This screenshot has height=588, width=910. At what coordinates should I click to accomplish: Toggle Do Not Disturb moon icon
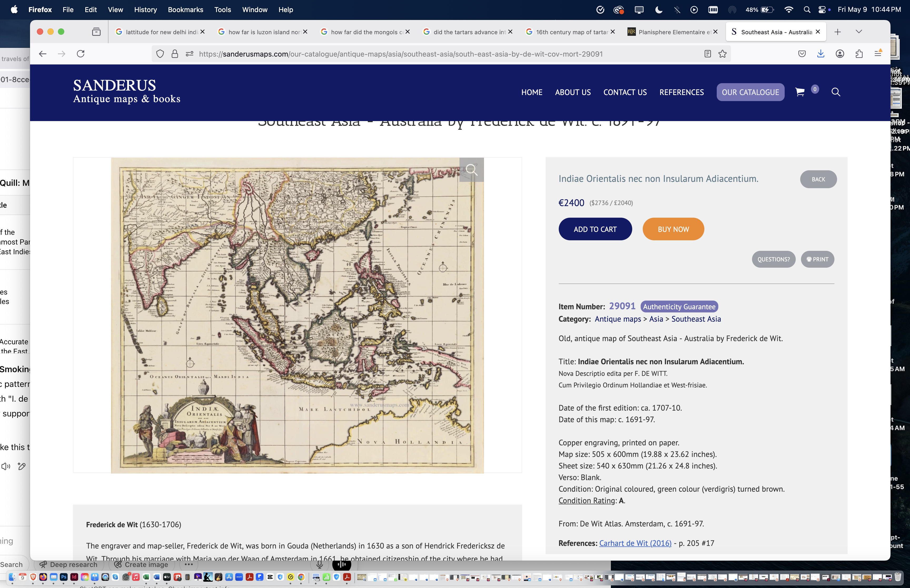(x=658, y=9)
